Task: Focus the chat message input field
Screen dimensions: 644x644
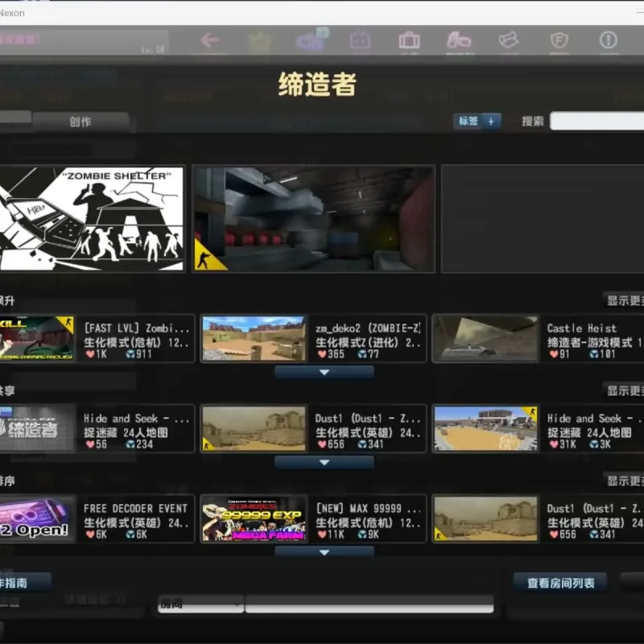Action: (x=369, y=605)
